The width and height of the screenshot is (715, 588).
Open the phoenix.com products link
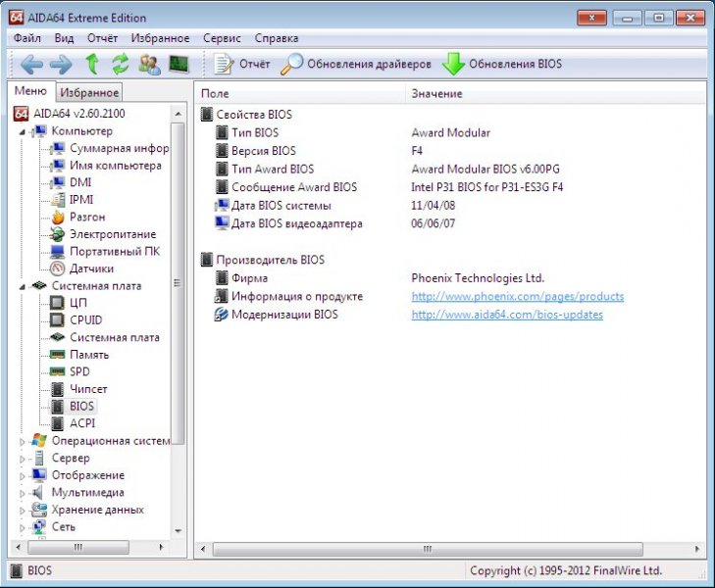(x=517, y=296)
